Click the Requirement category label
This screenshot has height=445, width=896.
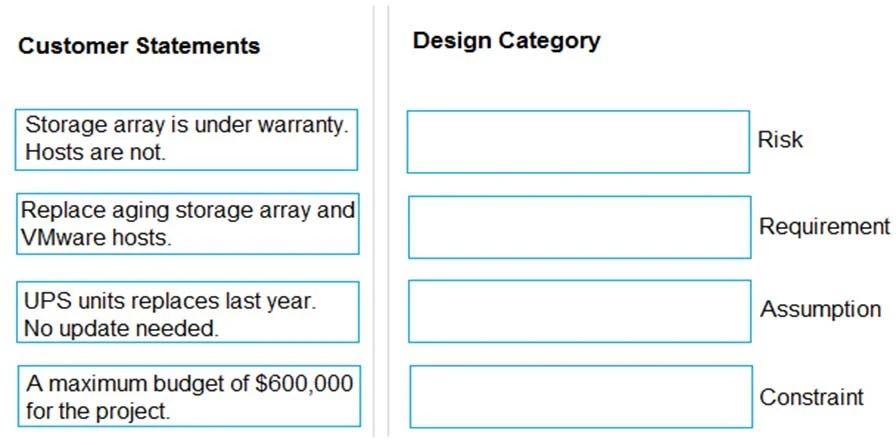(x=824, y=227)
